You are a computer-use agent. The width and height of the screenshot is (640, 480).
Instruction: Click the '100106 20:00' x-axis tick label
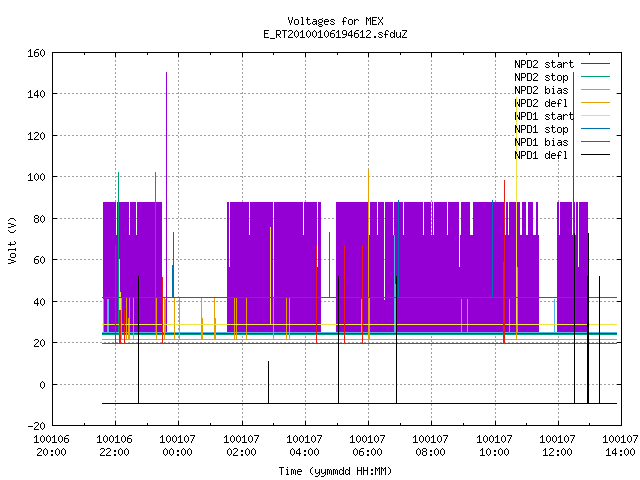[51, 446]
